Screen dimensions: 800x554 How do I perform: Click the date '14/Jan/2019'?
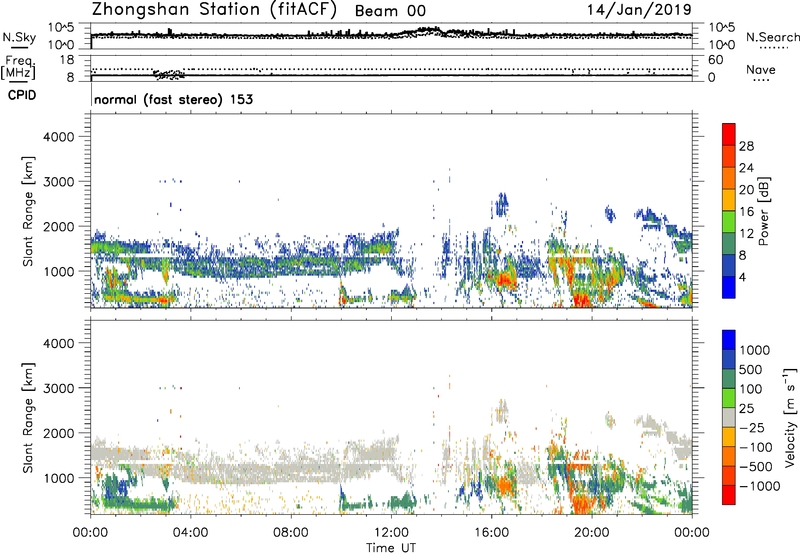[639, 10]
